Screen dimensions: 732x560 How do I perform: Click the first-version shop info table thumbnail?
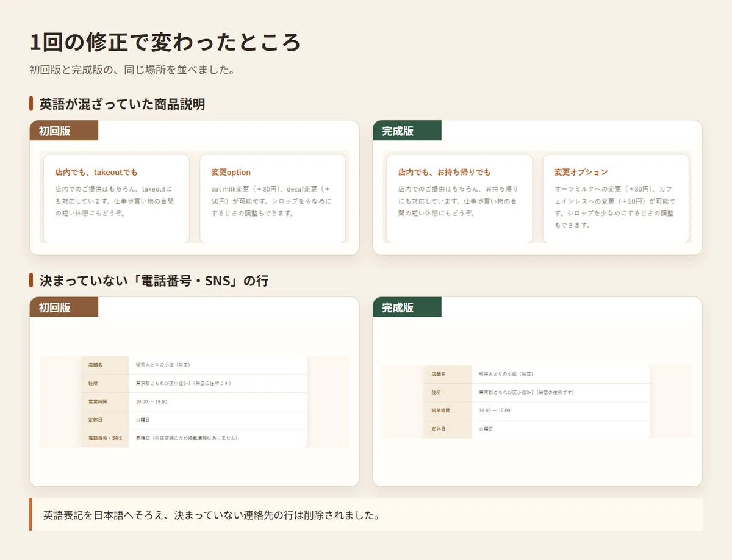195,402
